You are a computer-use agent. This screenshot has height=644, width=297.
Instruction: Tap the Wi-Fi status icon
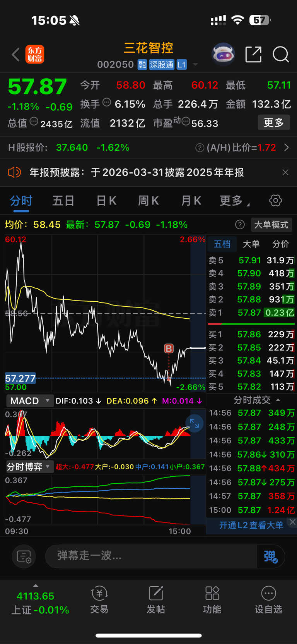pyautogui.click(x=237, y=20)
